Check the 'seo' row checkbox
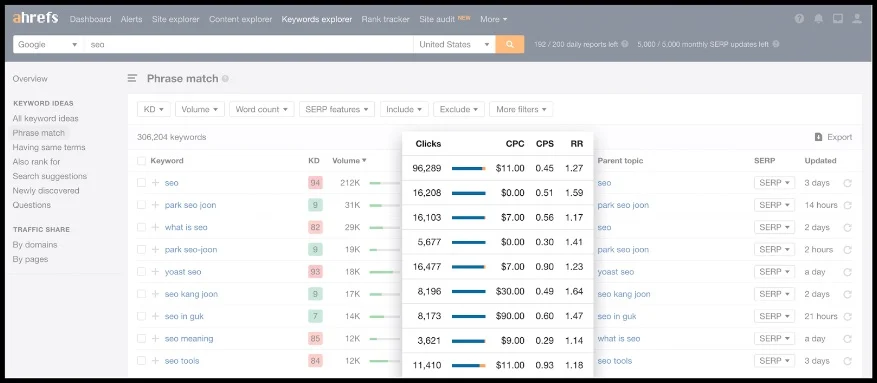This screenshot has height=383, width=877. 142,183
